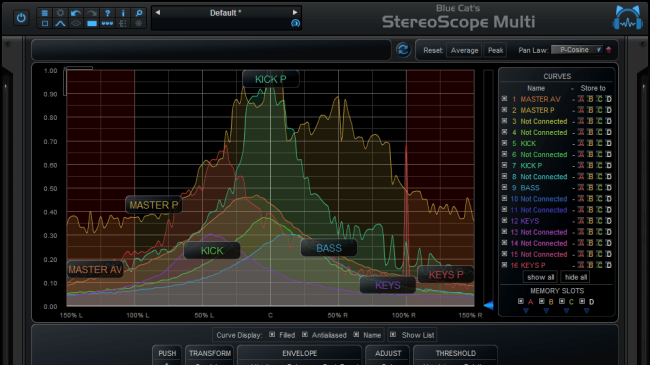Click the undo arrow icon

pyautogui.click(x=76, y=13)
